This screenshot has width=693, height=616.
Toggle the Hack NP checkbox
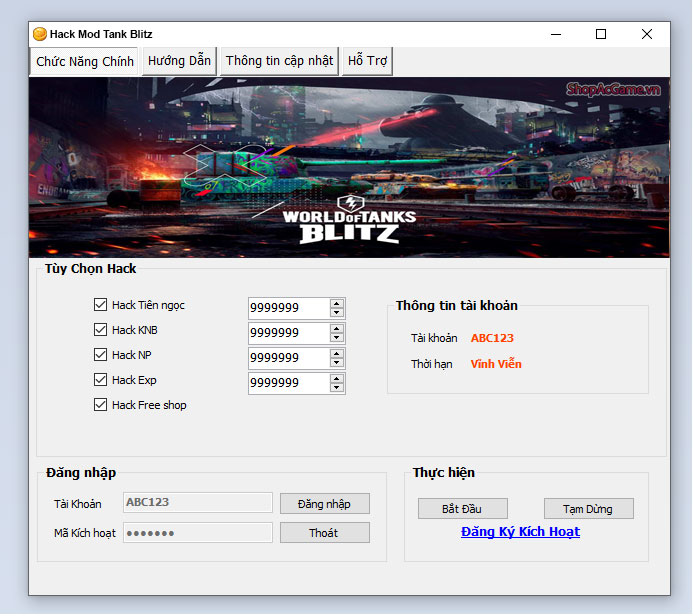(x=100, y=354)
